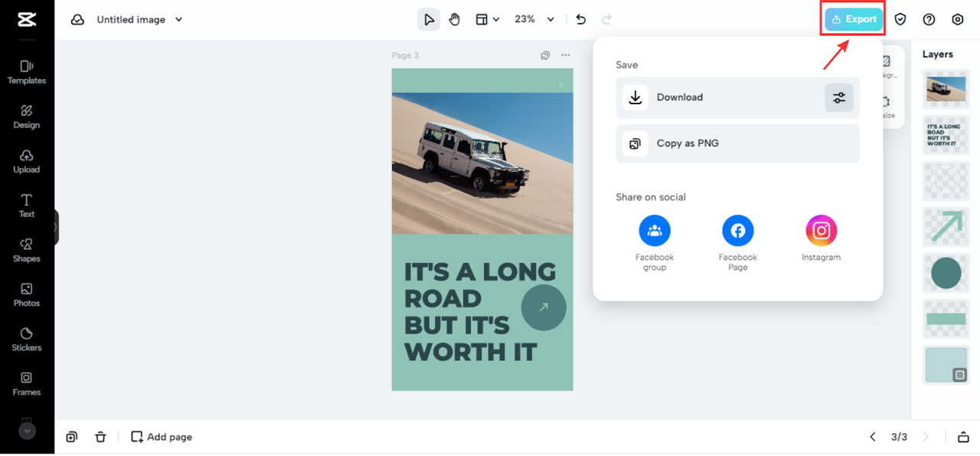The height and width of the screenshot is (456, 980).
Task: Open the Untitled image name dropdown
Action: [x=140, y=19]
